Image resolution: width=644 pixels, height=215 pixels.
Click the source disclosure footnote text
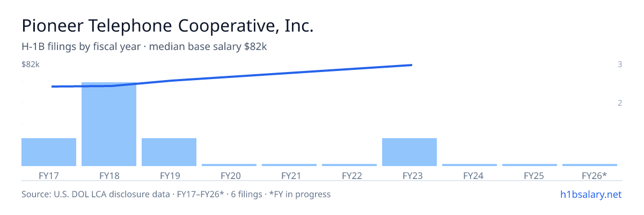(x=176, y=194)
